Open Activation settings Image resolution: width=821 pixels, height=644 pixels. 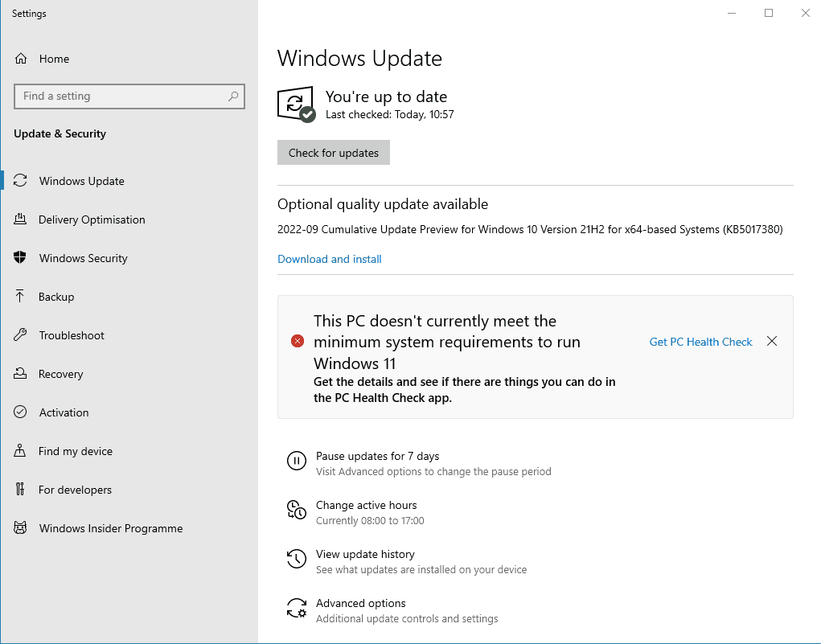click(129, 412)
